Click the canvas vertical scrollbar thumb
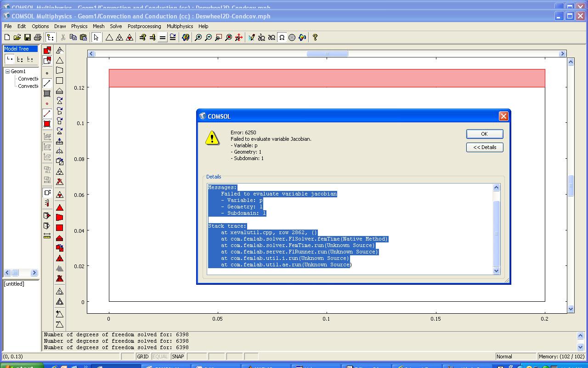The width and height of the screenshot is (588, 368). [571, 186]
